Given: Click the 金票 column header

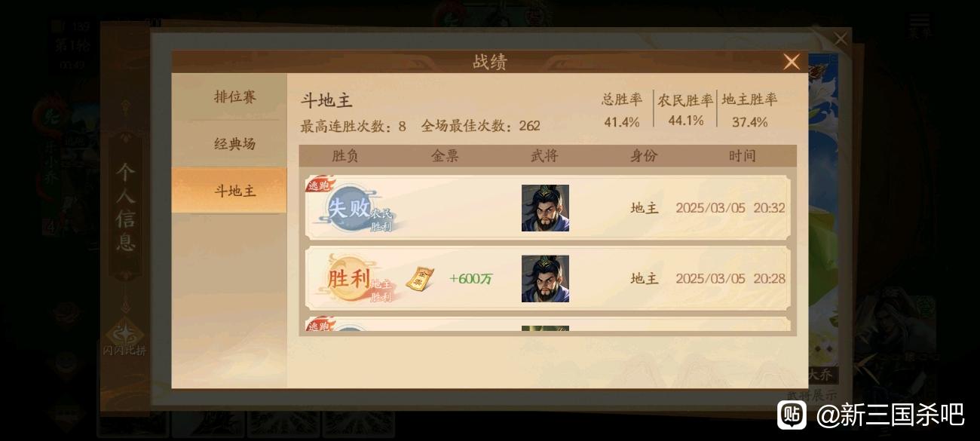Looking at the screenshot, I should point(445,156).
